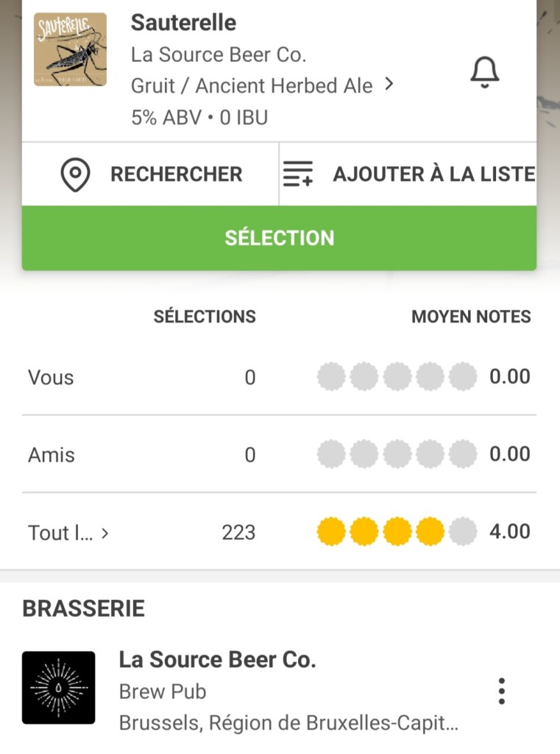Viewport: 560px width, 754px height.
Task: Click the location pin icon
Action: click(75, 175)
